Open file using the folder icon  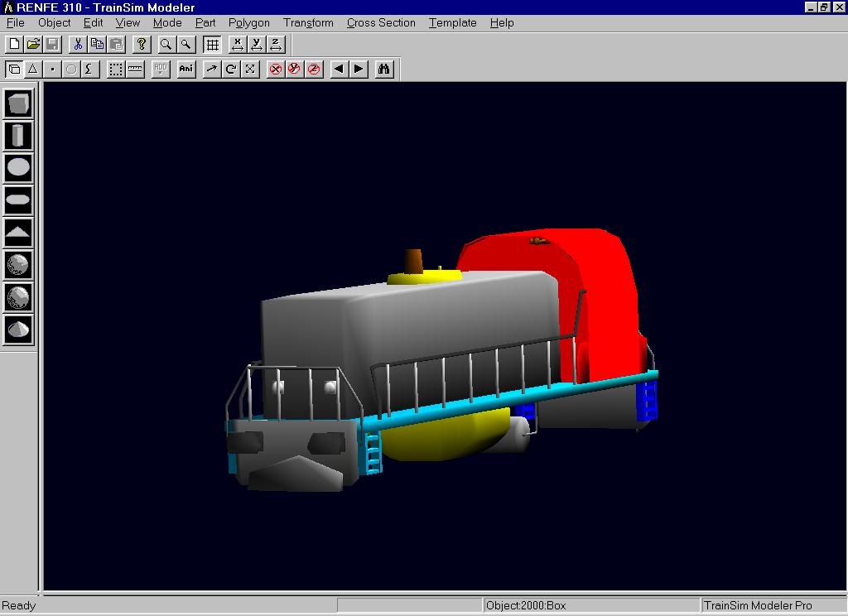point(33,45)
